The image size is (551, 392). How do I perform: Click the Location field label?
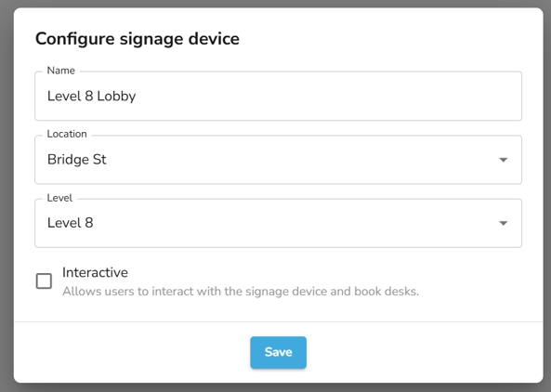67,134
